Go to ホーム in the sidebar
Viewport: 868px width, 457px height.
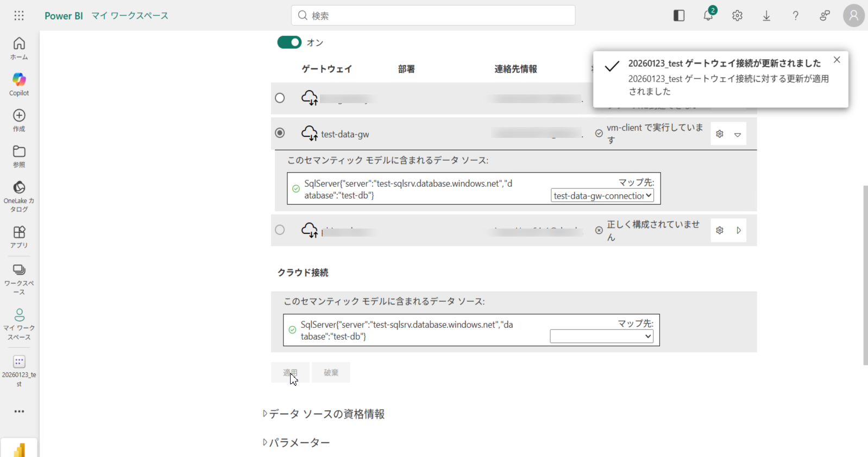point(19,48)
